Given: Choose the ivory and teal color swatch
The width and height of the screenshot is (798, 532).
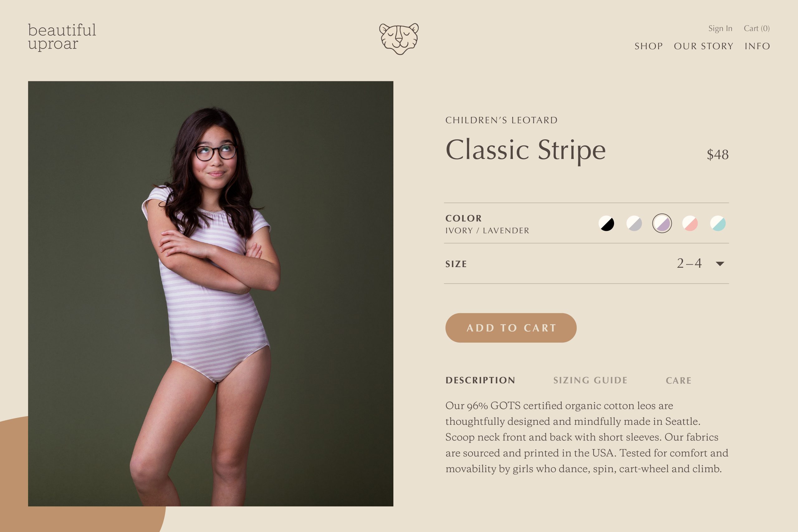Looking at the screenshot, I should coord(718,223).
